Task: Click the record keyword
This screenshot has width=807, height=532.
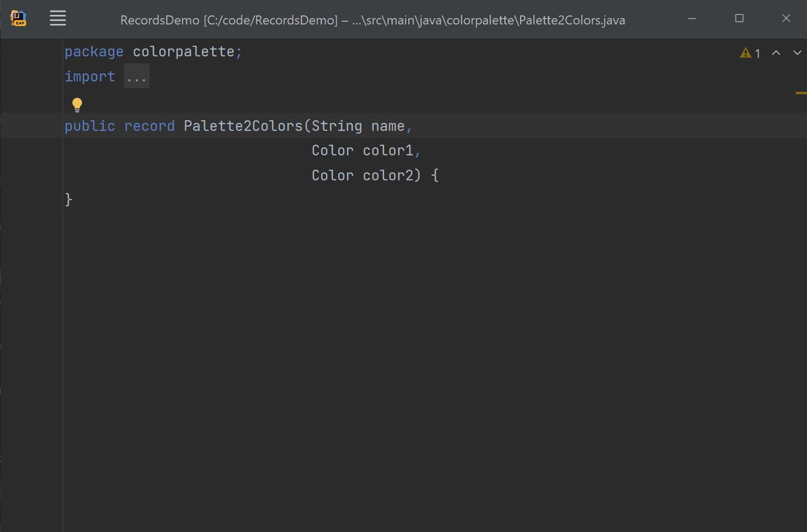Action: coord(149,126)
